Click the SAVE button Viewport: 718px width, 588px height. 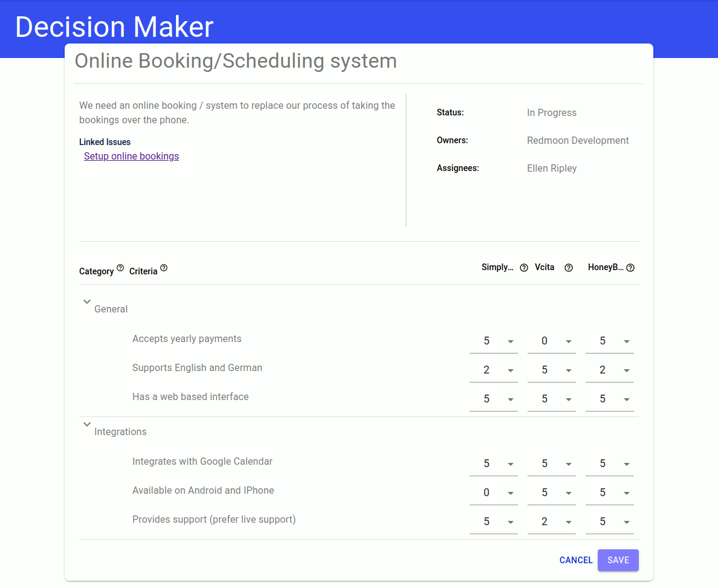point(618,560)
